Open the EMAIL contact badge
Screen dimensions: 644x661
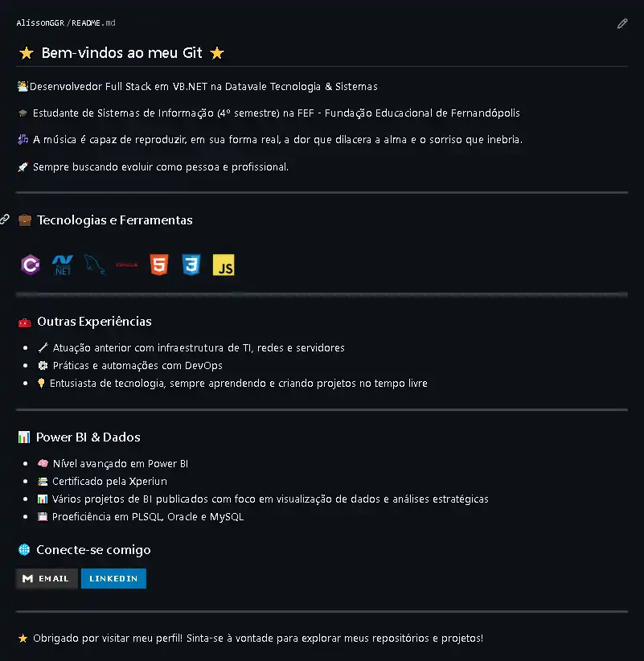47,578
